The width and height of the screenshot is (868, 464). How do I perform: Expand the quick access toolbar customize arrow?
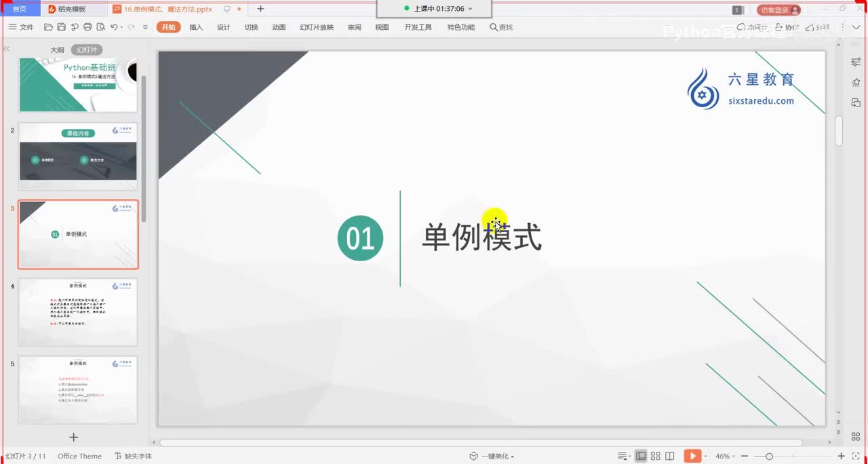145,27
